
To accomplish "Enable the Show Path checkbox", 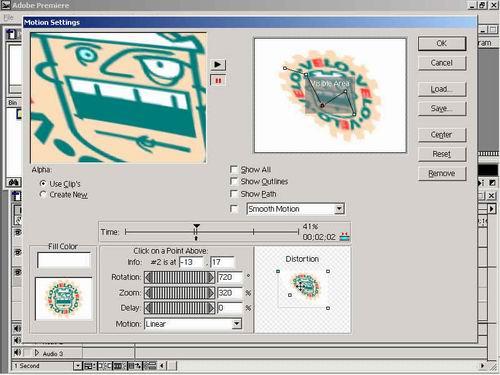I will tap(234, 194).
